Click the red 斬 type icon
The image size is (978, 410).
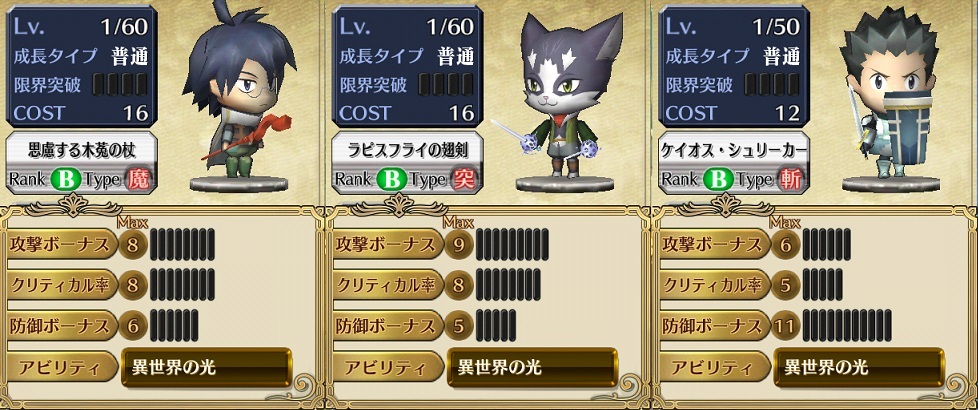[789, 180]
